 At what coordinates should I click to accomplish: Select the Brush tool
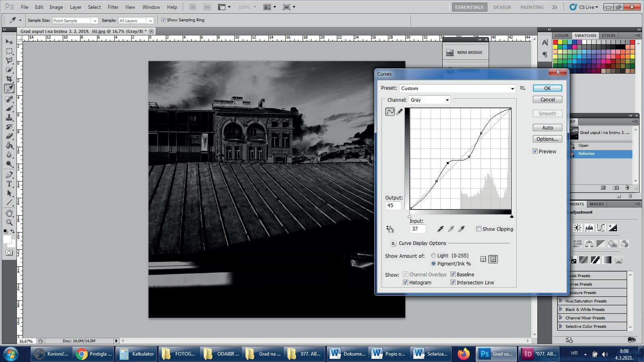tap(9, 108)
